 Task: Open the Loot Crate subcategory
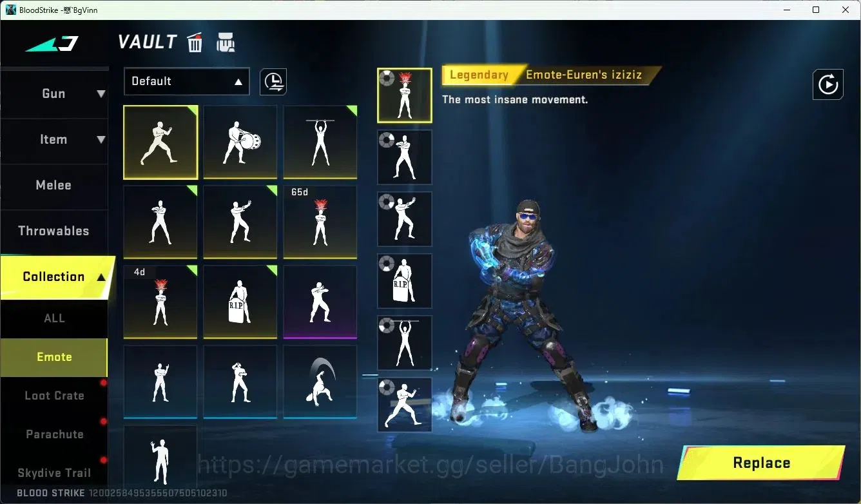[54, 396]
